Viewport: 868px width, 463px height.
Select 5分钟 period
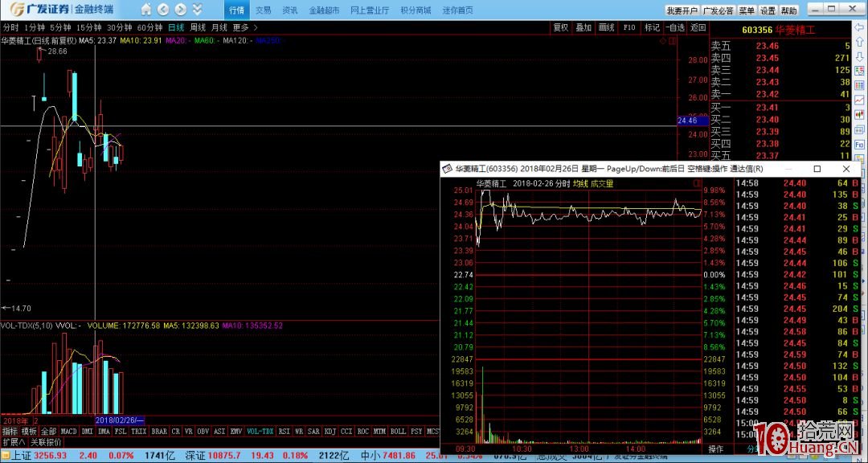click(x=60, y=27)
